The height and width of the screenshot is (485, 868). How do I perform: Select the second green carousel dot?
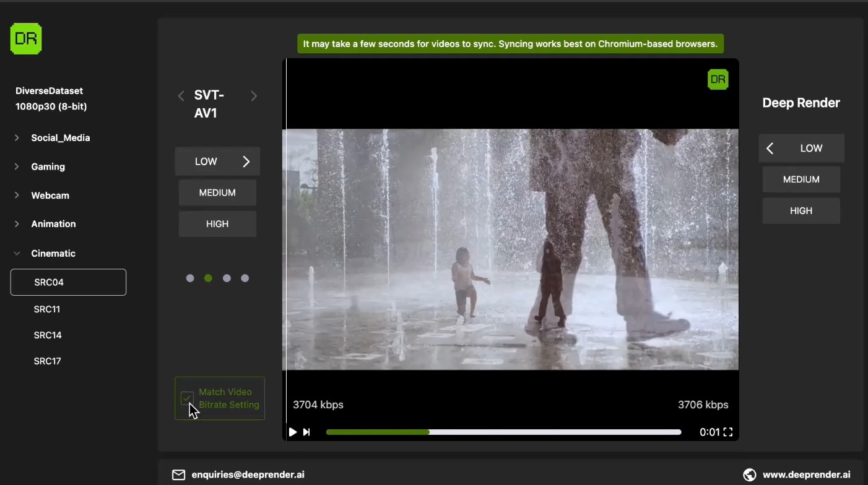pos(208,278)
